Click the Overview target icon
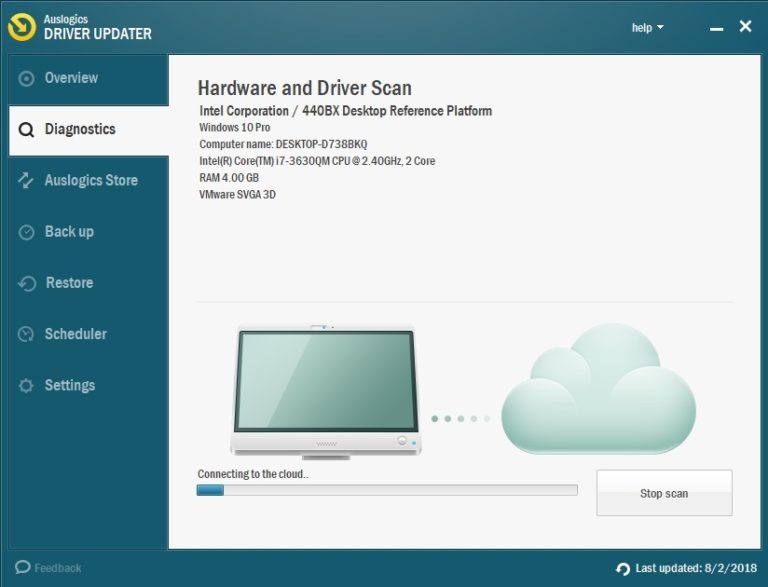The height and width of the screenshot is (587, 768). click(x=27, y=78)
